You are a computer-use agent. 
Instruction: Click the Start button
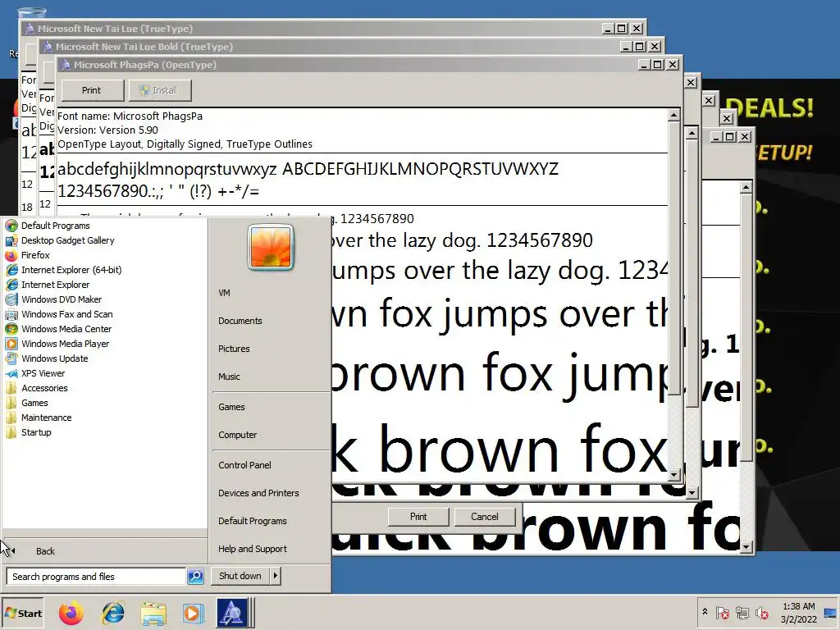(x=23, y=614)
